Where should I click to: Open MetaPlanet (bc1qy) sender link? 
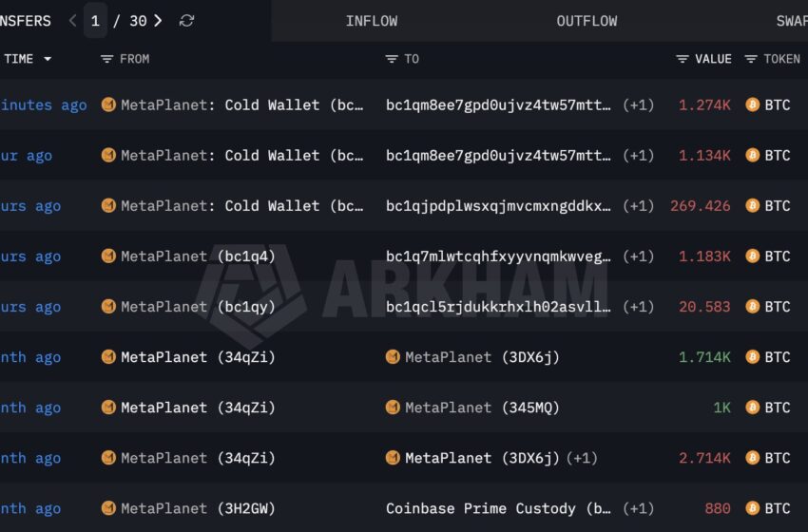coord(198,307)
